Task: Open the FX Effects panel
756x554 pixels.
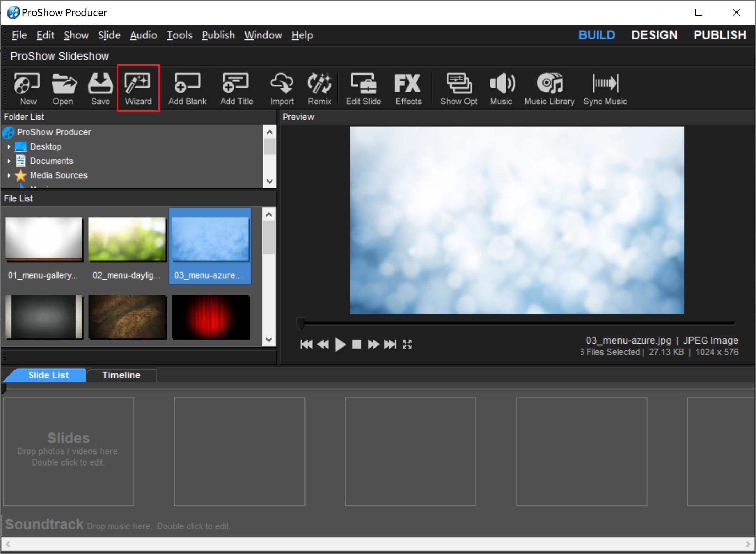Action: point(408,88)
